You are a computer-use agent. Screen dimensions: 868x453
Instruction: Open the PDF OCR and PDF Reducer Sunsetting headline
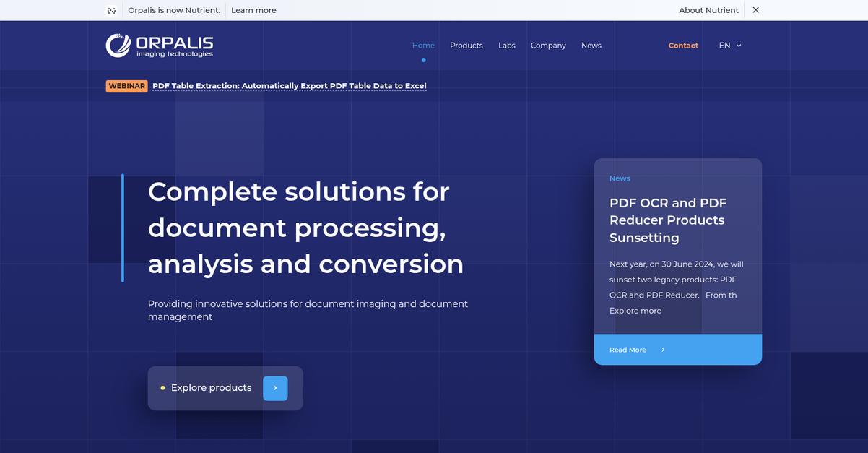[668, 220]
